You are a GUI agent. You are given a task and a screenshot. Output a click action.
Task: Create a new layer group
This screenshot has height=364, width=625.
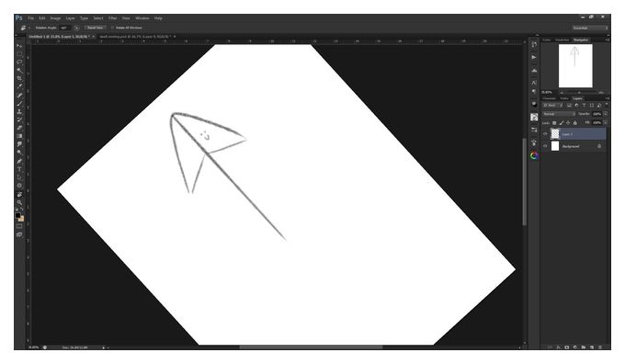point(583,347)
